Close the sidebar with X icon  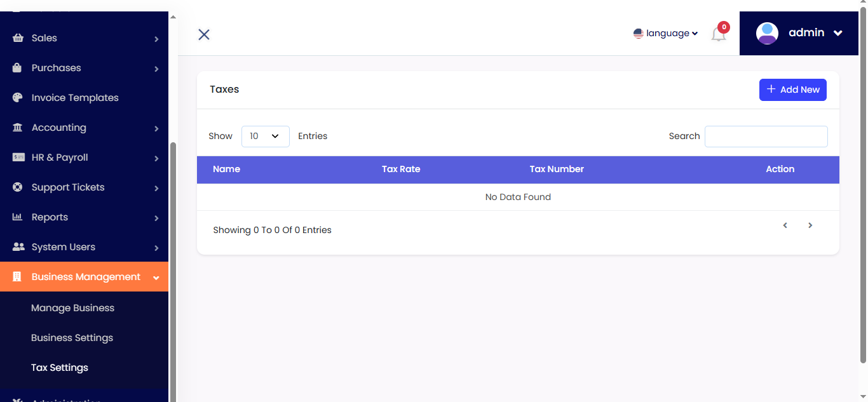(204, 34)
